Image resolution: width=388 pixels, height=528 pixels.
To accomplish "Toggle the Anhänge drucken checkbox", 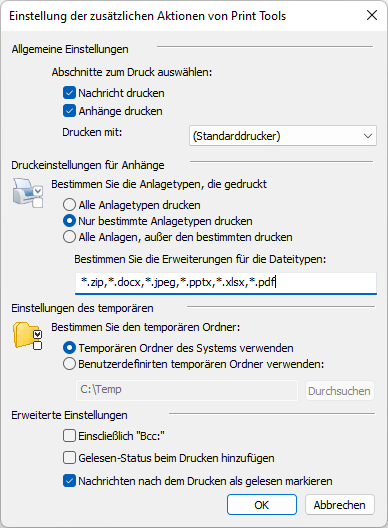I will click(69, 111).
